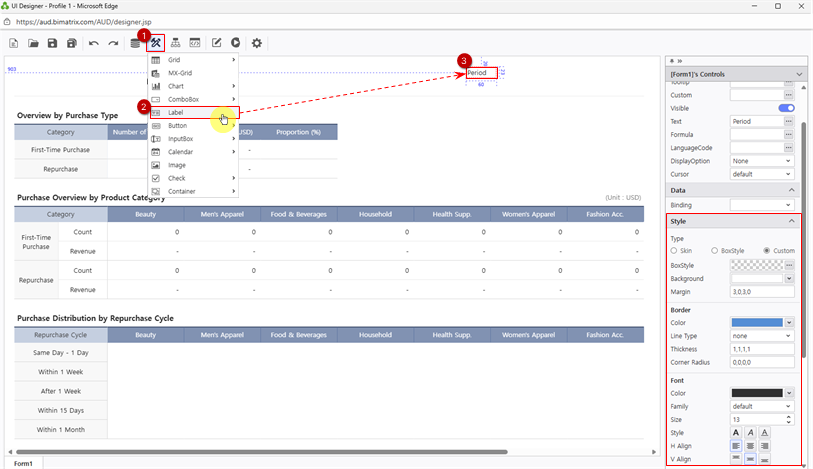
Task: Open the DisplayOption dropdown
Action: point(762,160)
